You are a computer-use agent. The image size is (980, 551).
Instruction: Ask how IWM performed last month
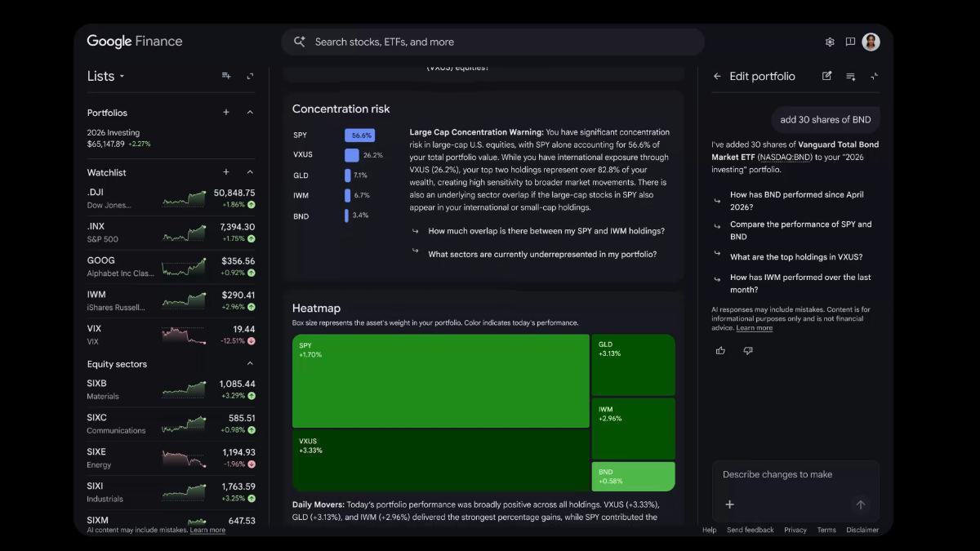coord(800,283)
